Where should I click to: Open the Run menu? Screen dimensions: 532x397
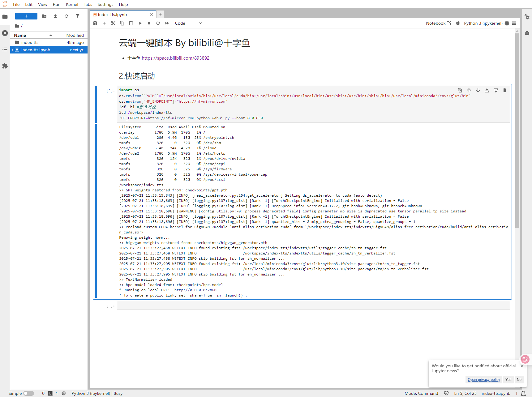[57, 4]
